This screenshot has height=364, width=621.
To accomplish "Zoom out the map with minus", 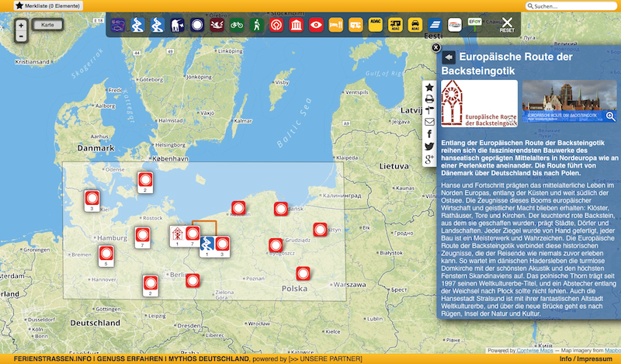I will click(x=21, y=36).
